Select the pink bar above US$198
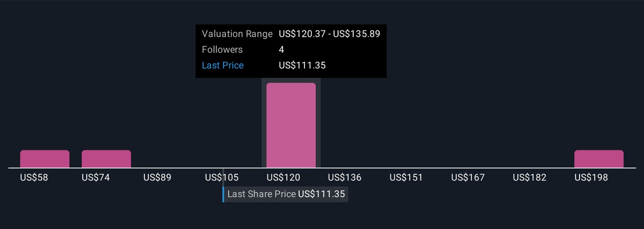This screenshot has height=229, width=644. pos(598,159)
